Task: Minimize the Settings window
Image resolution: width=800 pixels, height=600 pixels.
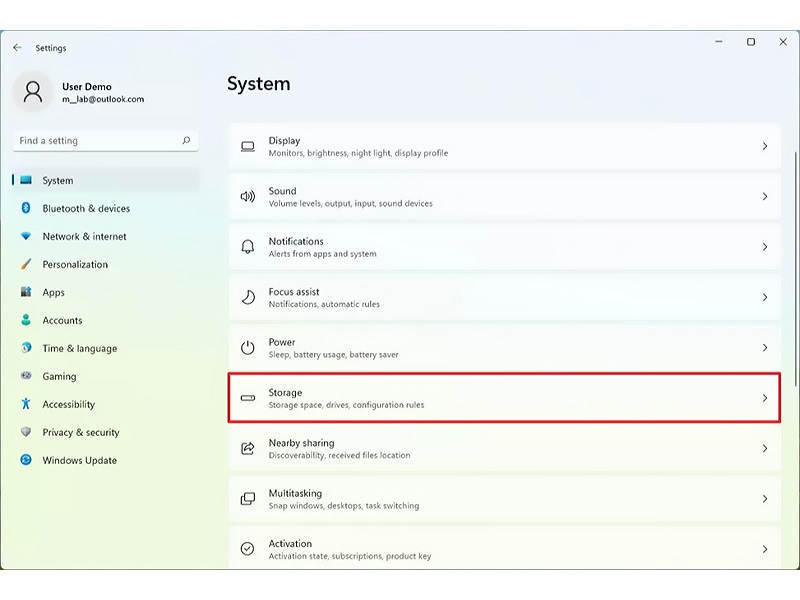Action: 719,42
